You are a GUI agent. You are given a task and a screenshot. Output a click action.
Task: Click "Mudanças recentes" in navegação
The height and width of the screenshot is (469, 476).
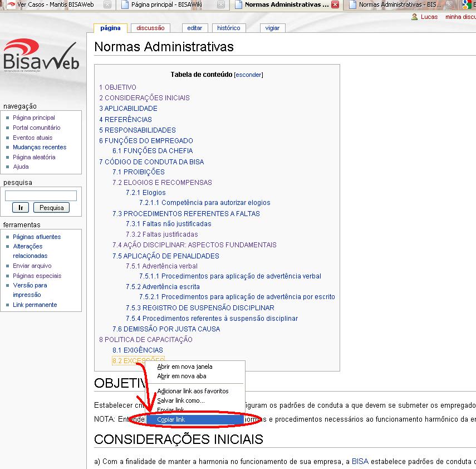39,147
